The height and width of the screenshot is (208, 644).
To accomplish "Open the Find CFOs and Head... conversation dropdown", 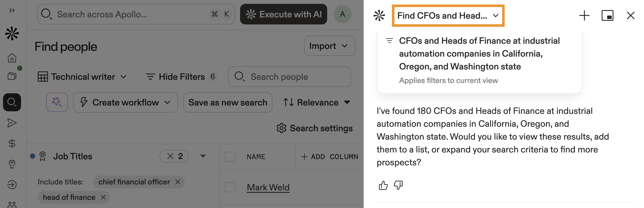I will coord(448,16).
